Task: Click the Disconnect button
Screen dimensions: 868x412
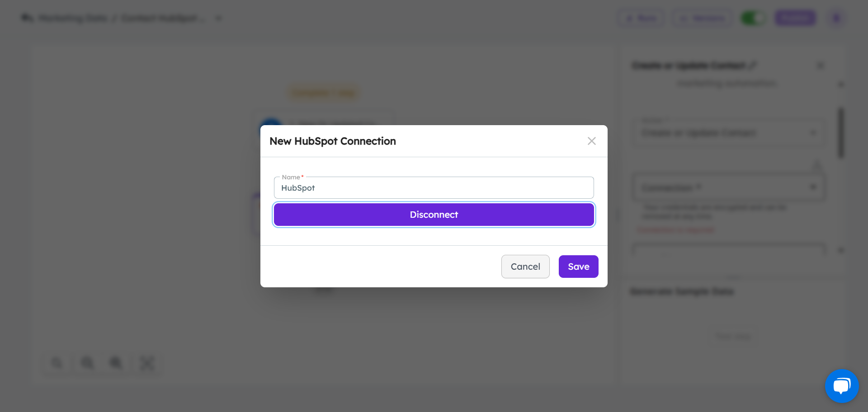Action: point(434,215)
